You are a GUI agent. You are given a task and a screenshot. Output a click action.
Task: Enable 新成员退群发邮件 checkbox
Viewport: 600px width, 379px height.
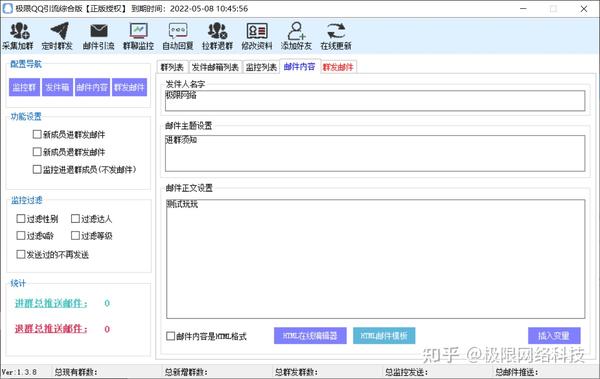point(37,152)
